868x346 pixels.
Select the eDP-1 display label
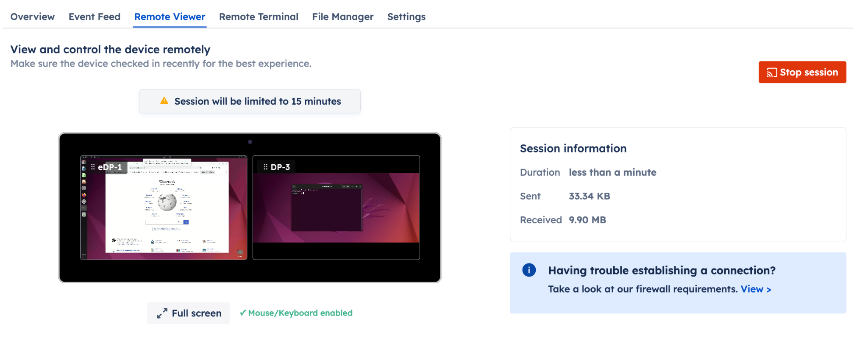110,167
